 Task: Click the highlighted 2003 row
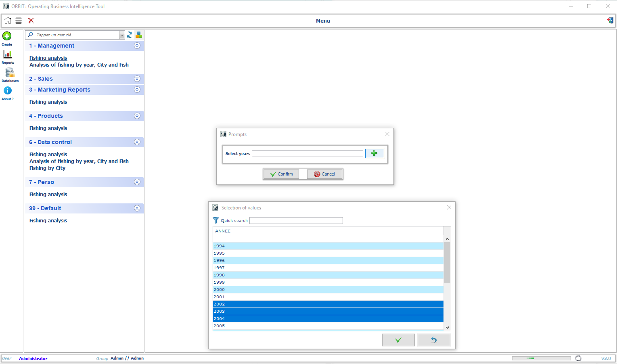(x=328, y=311)
